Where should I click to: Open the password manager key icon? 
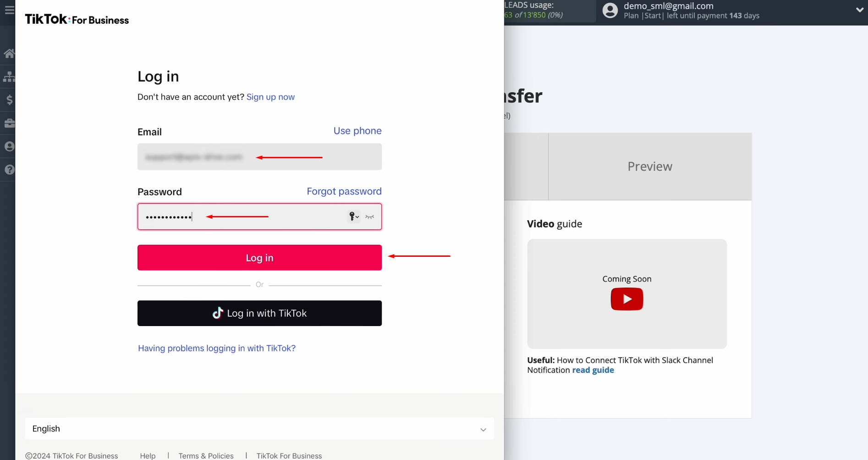[354, 216]
